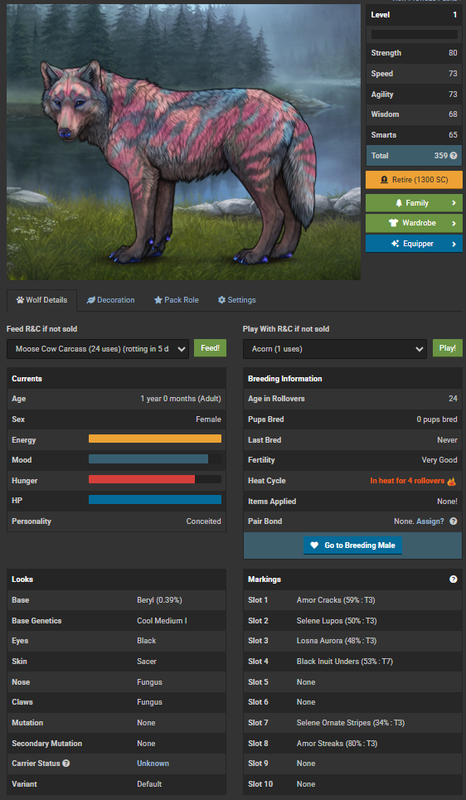Open the Moose Cow Carcass food dropdown
Image resolution: width=466 pixels, height=800 pixels.
(98, 349)
